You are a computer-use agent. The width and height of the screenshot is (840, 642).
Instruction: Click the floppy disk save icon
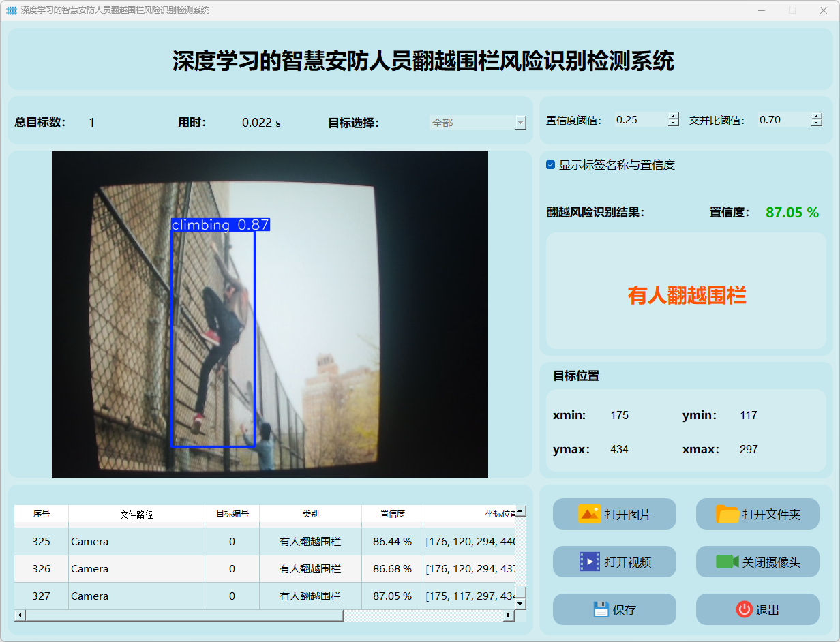[x=601, y=609]
